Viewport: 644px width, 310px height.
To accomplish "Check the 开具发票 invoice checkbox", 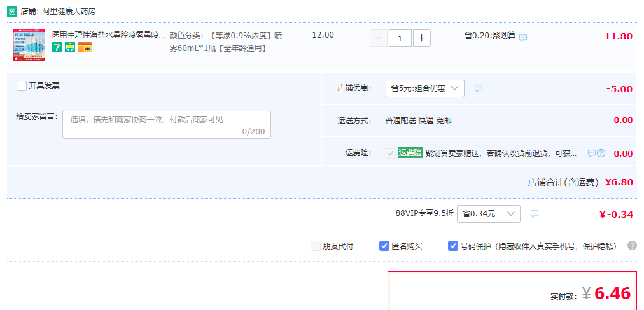I will (22, 86).
